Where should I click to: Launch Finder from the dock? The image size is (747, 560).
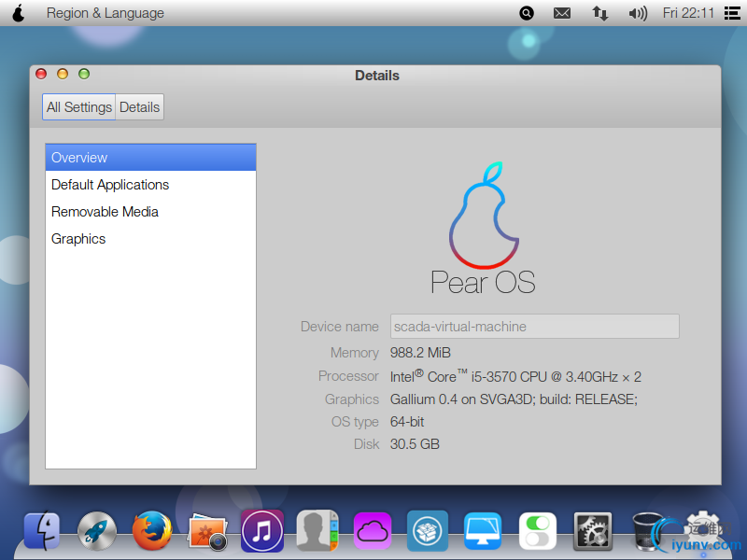pyautogui.click(x=42, y=530)
